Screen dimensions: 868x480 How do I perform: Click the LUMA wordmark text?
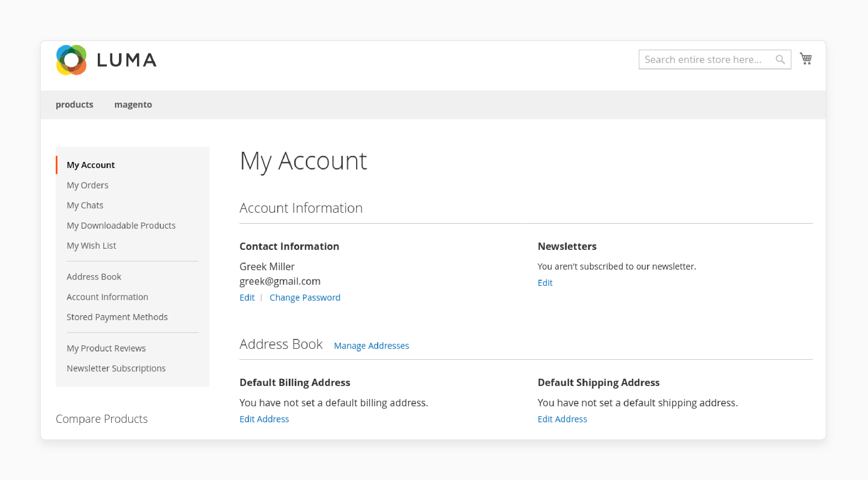tap(127, 60)
